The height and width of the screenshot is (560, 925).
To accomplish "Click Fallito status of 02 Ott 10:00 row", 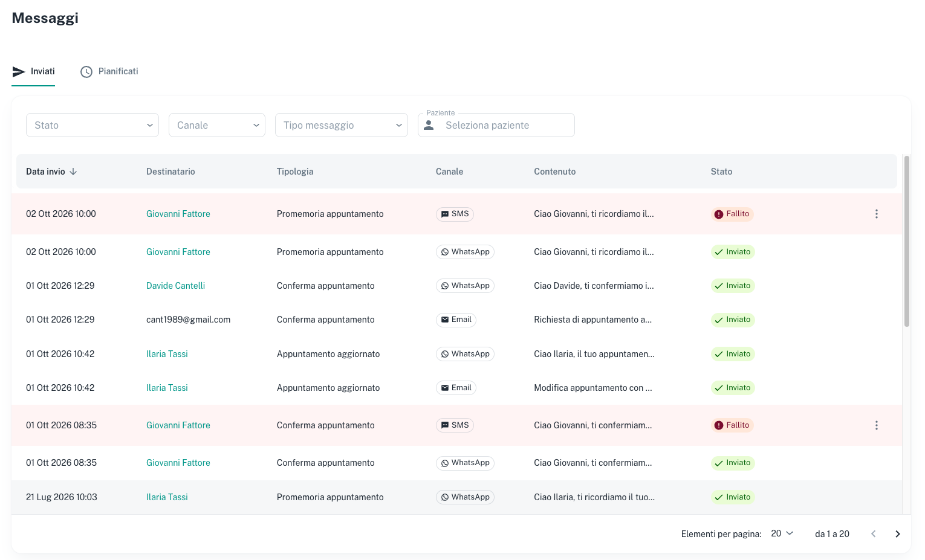I will coord(732,214).
